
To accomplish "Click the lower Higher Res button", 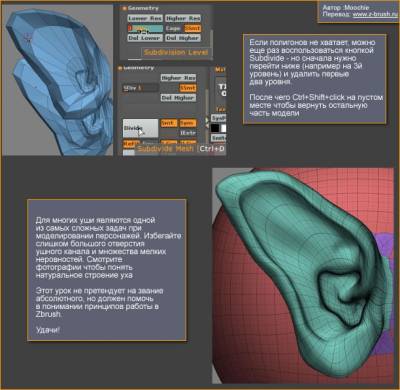I will [x=178, y=78].
